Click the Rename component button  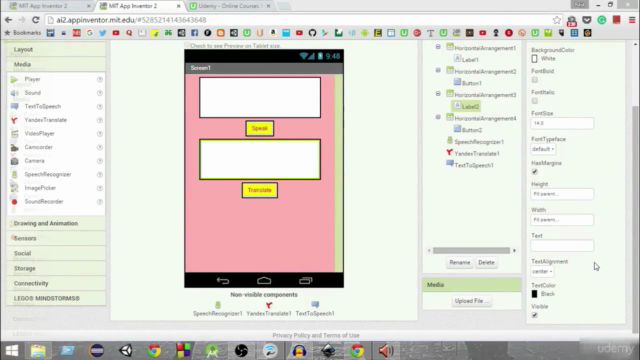point(460,262)
